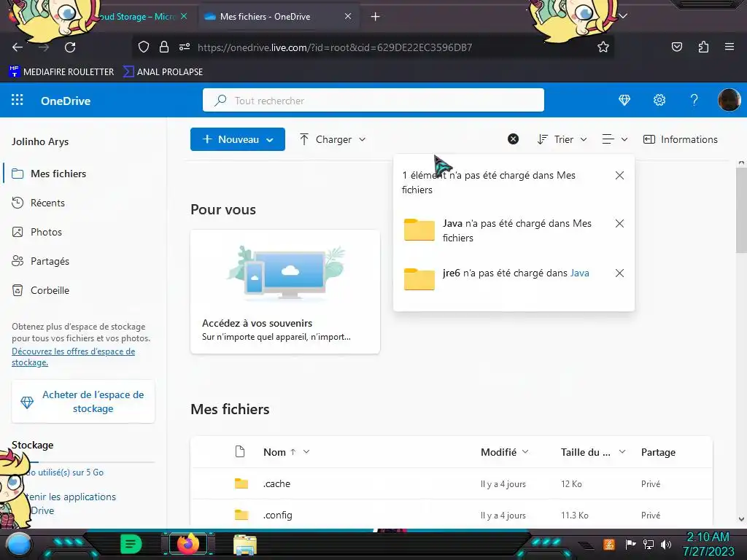Click Acheter de l'espace de stockage button
This screenshot has height=560, width=747.
point(83,402)
